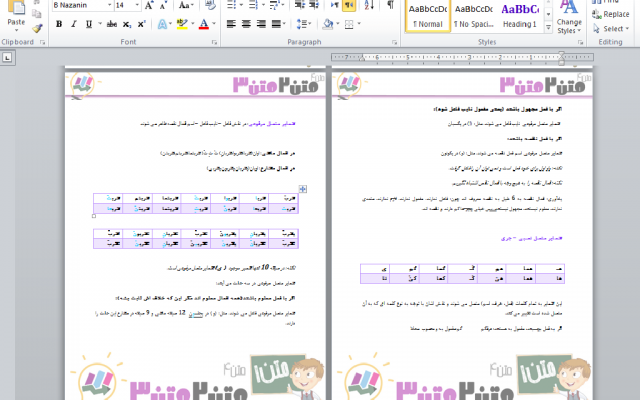Open the font color dropdown arrow

pos(213,24)
